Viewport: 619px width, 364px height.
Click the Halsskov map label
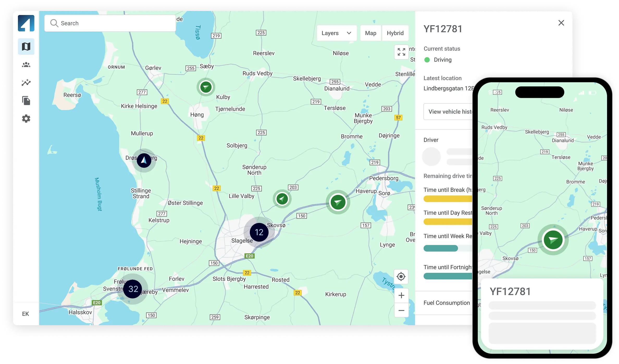tap(80, 312)
